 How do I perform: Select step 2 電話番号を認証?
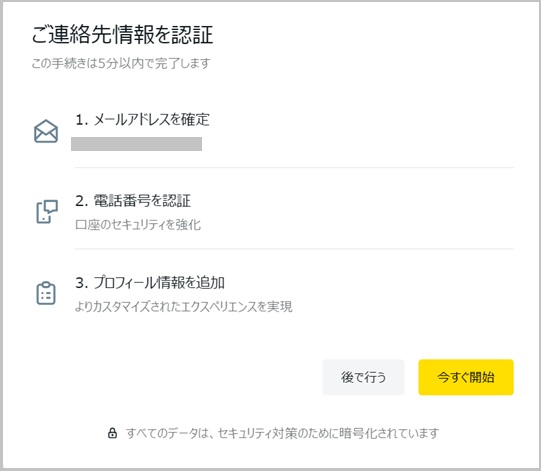(133, 201)
